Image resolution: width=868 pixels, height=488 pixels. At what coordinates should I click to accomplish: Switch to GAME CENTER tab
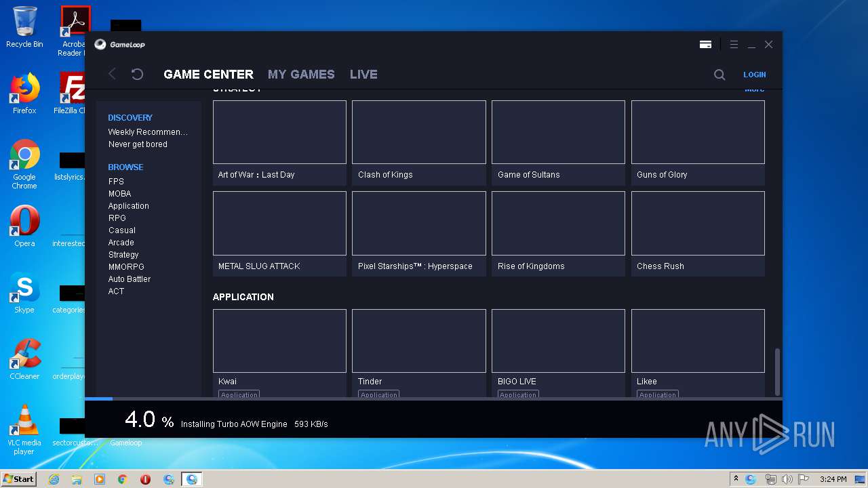(208, 75)
